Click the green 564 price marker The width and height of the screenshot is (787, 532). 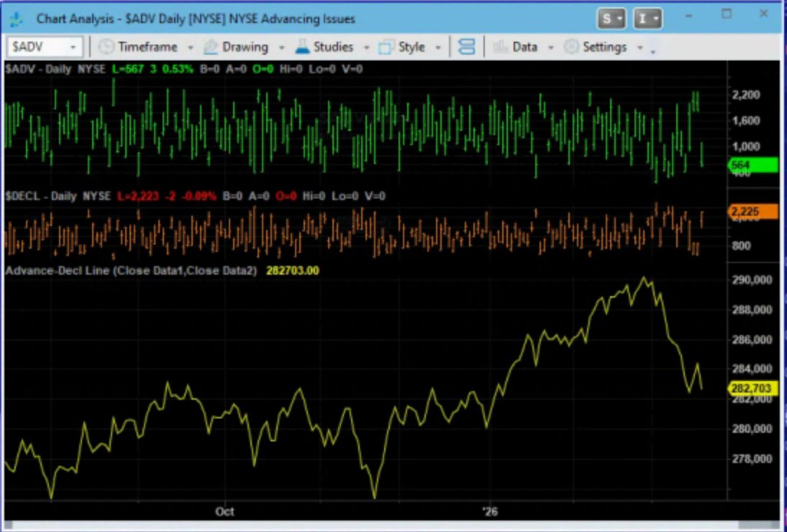pos(753,165)
